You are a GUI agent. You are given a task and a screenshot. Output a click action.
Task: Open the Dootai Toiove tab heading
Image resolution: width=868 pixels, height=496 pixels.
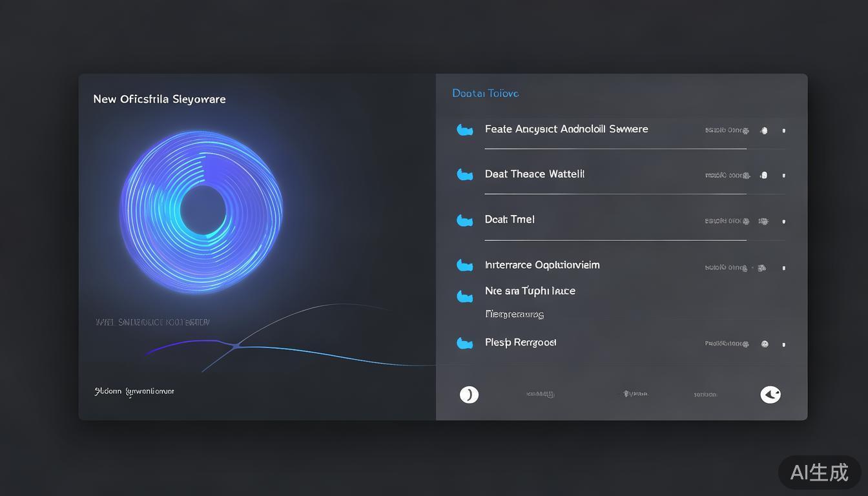tap(485, 94)
